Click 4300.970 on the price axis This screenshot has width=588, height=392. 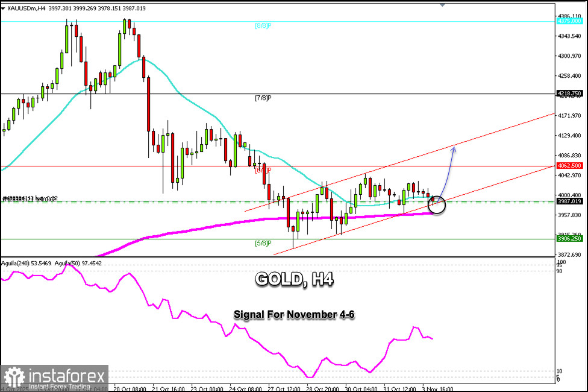[569, 56]
